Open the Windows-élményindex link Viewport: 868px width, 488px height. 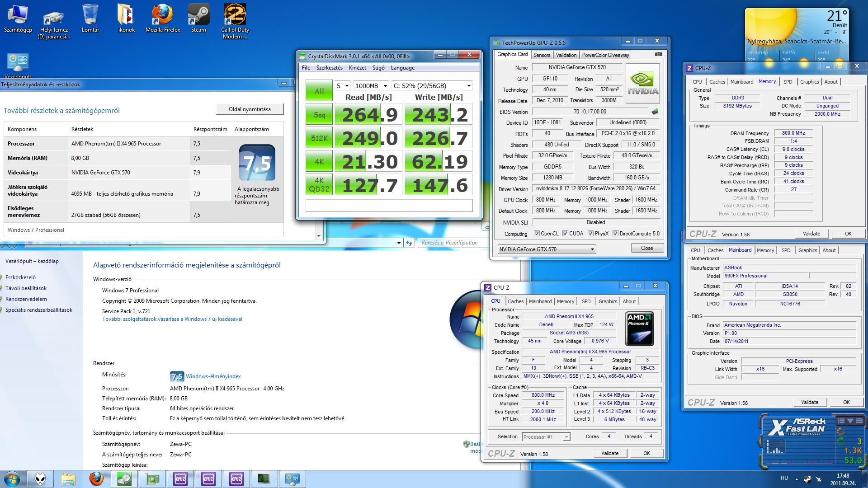(x=213, y=376)
